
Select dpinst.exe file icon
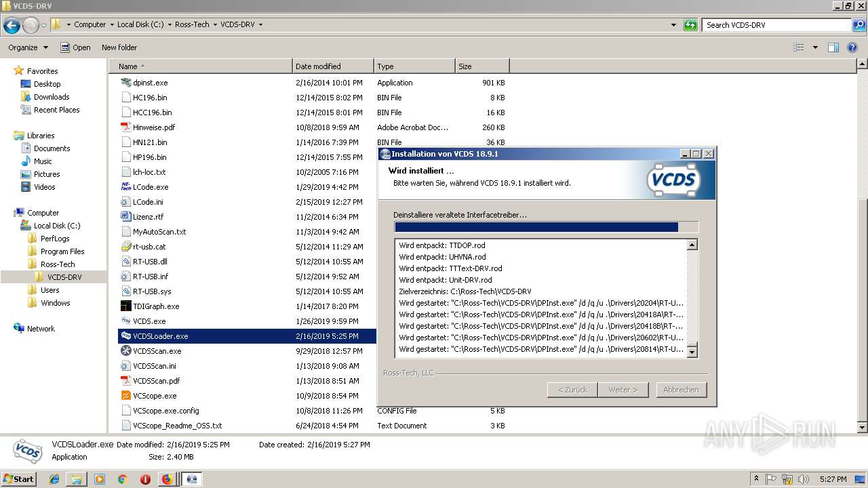[125, 83]
